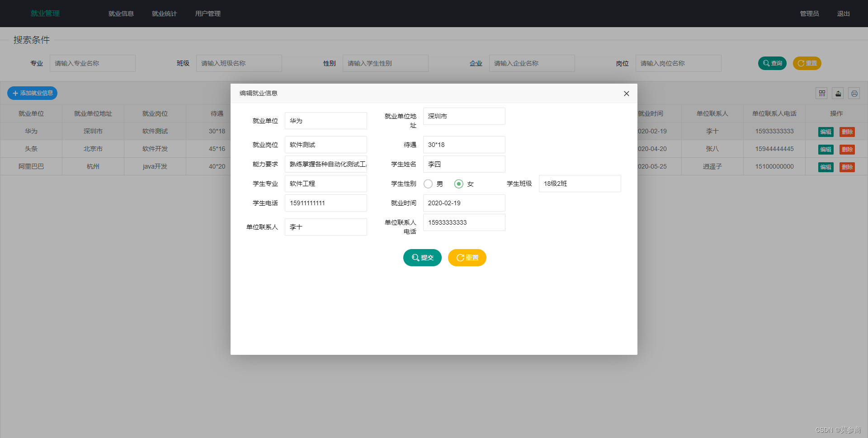
Task: Focus the 学生电话 field 15911111111
Action: [x=326, y=203]
